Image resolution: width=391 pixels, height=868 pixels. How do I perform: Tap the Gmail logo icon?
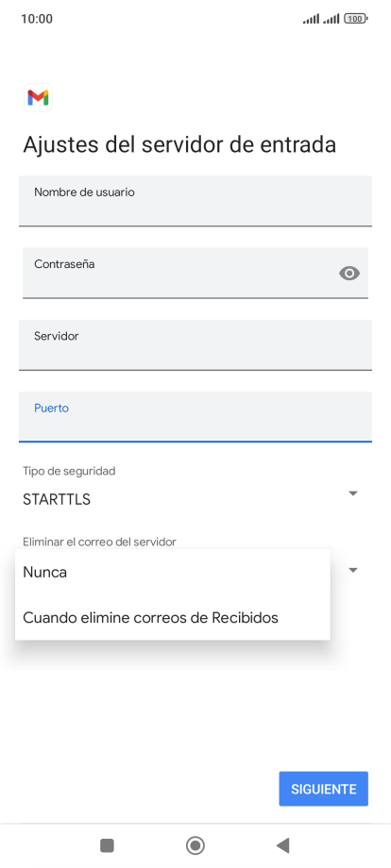pyautogui.click(x=38, y=98)
